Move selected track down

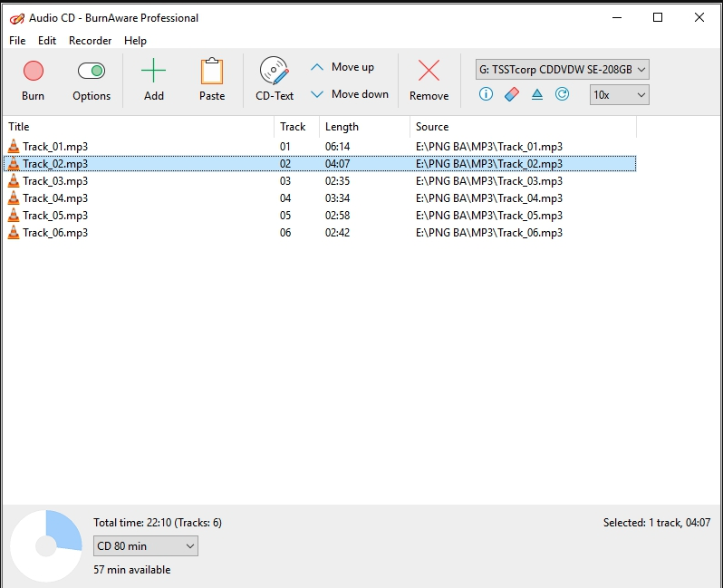click(350, 94)
